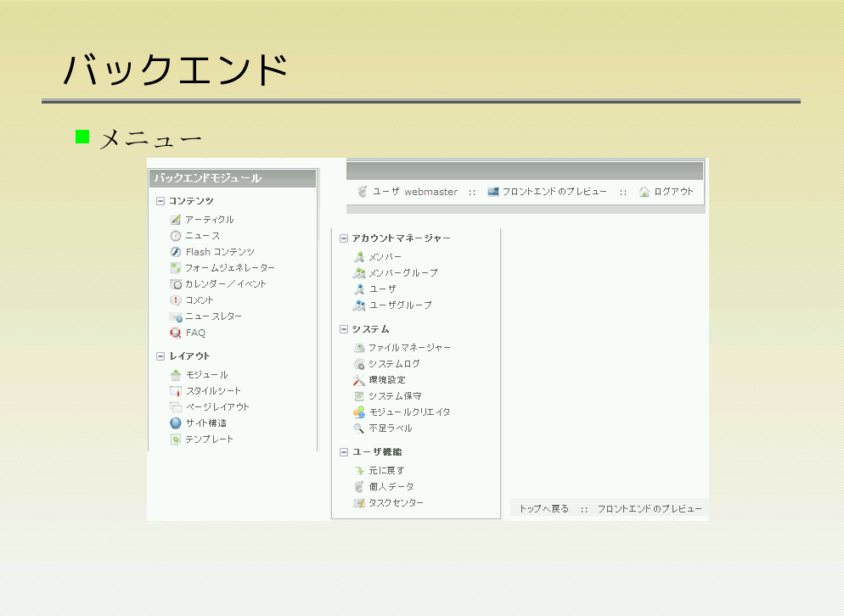Viewport: 844px width, 616px height.
Task: Collapse the コンテンツ section
Action: click(x=160, y=201)
